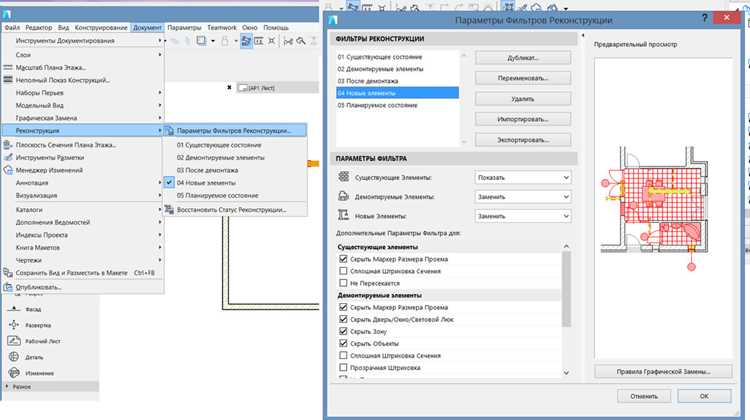
Task: Check Не Пересекается option
Action: point(343,283)
